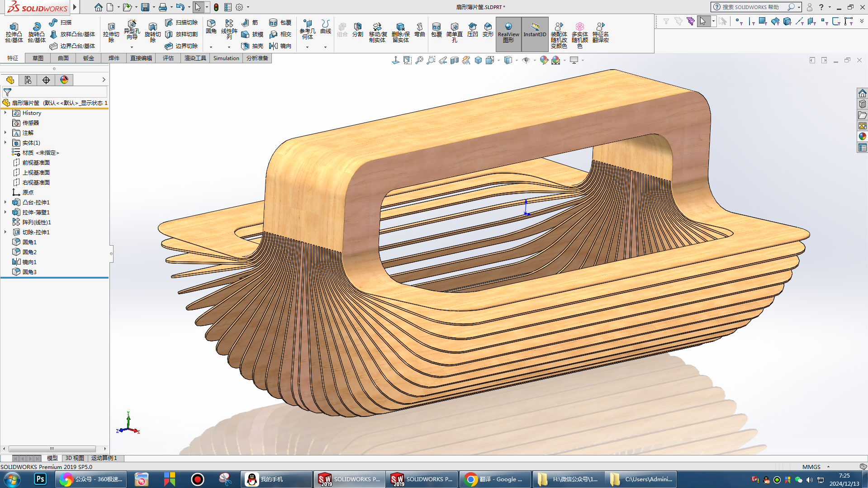The image size is (868, 488).
Task: Open the Simulation ribbon tab
Action: [226, 58]
